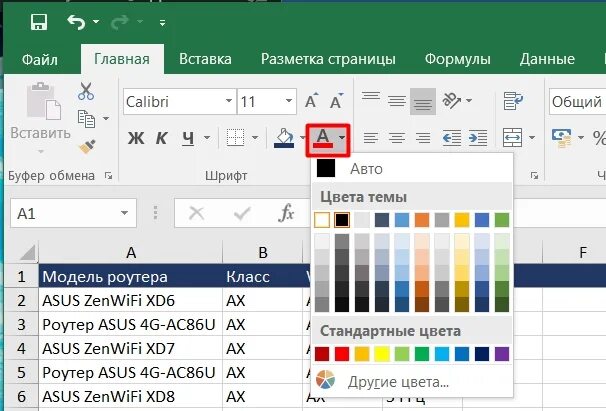Select column A header

click(131, 252)
